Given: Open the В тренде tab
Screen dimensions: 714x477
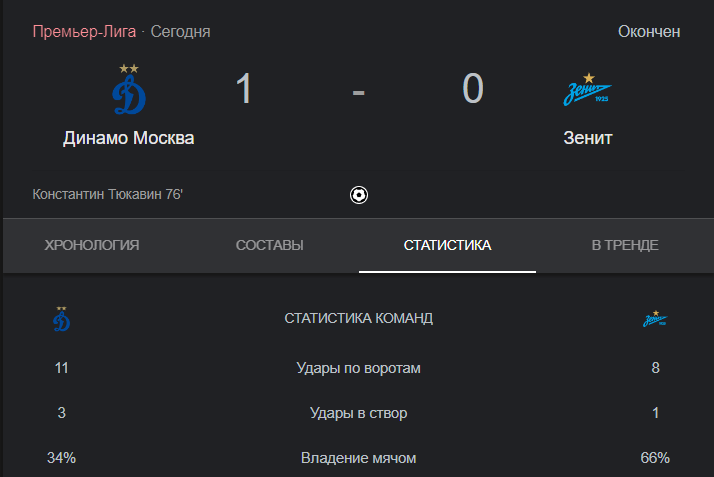Looking at the screenshot, I should pos(625,245).
